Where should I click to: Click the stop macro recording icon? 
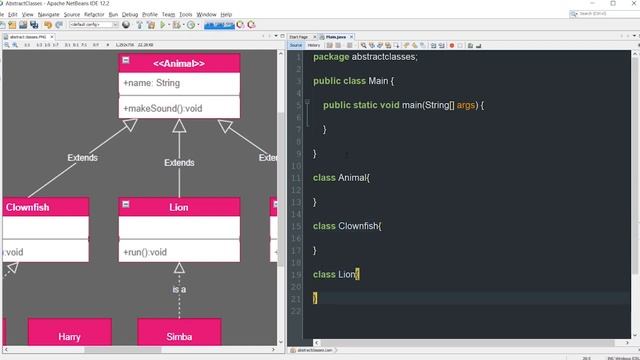460,45
